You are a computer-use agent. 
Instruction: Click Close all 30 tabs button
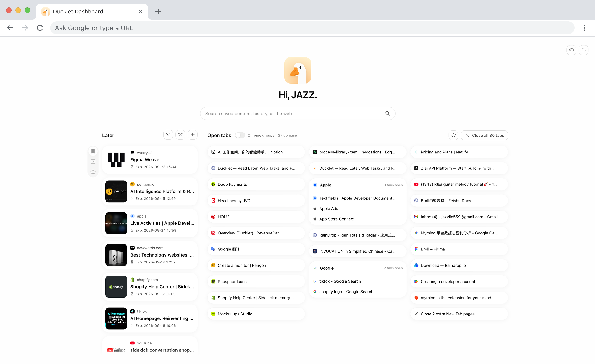[x=484, y=135]
